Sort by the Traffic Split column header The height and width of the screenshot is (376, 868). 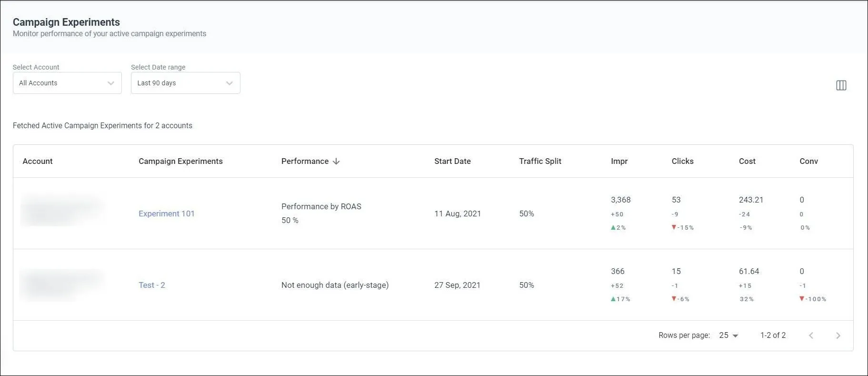540,161
